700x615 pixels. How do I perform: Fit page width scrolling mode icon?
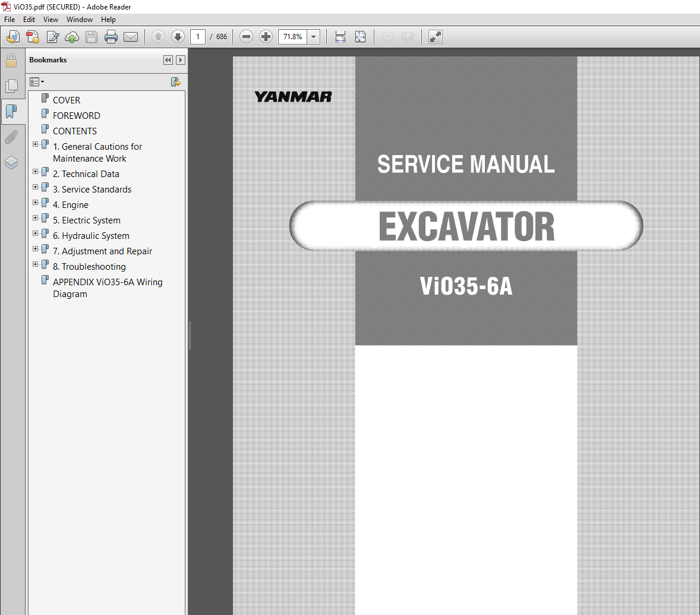click(x=340, y=37)
